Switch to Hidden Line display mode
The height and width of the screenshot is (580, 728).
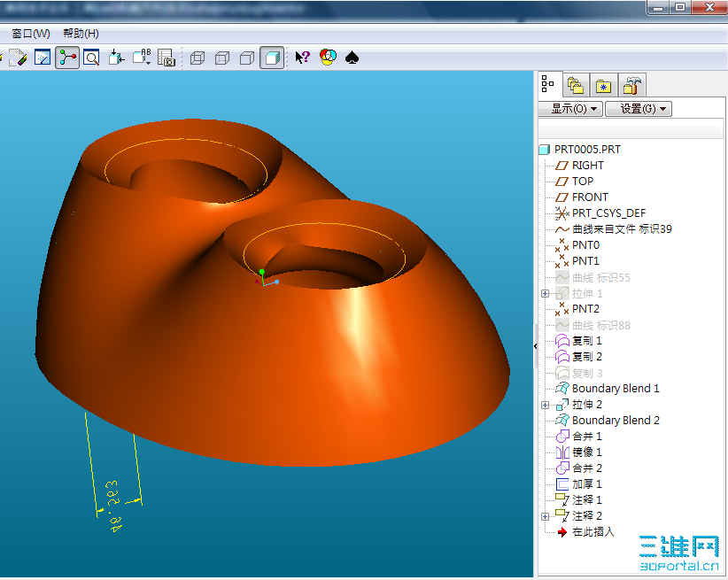[222, 58]
